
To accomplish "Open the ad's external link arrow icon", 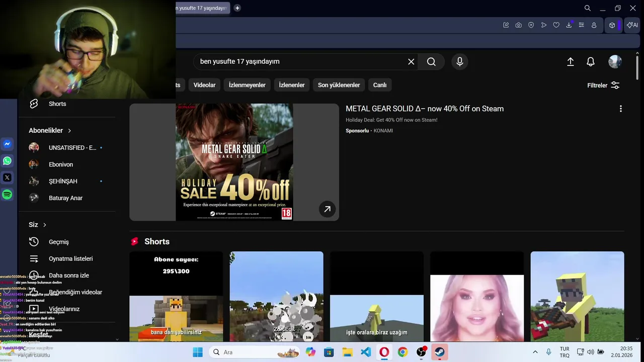I will coord(327,209).
